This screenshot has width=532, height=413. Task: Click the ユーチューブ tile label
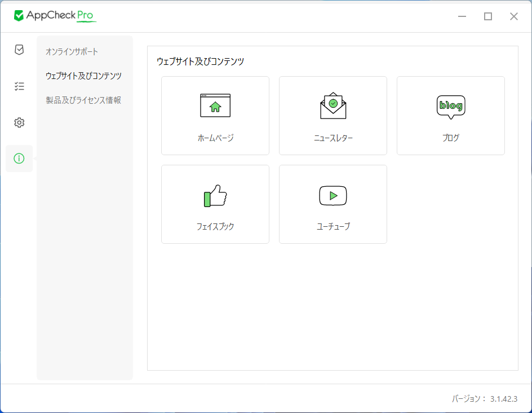[333, 227]
